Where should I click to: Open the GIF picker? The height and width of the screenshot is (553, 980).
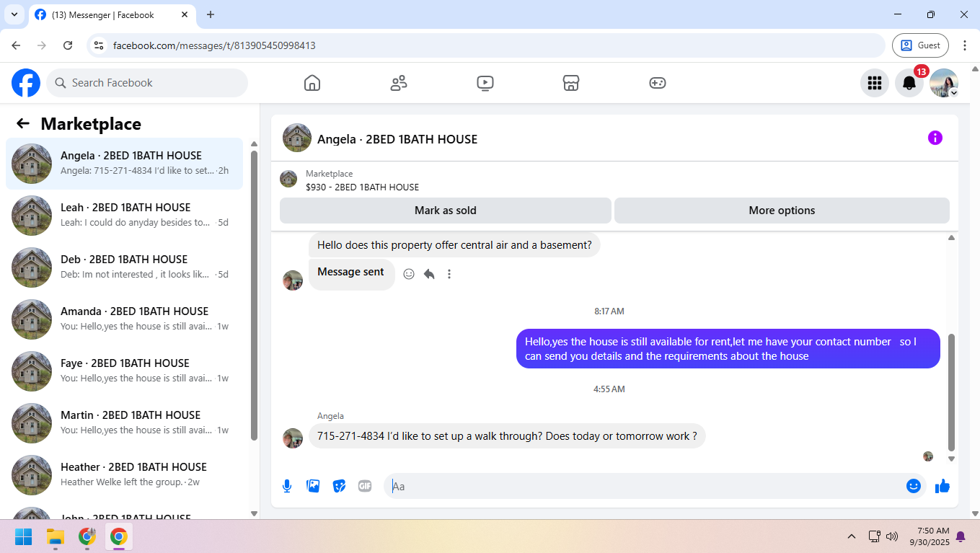(x=365, y=486)
